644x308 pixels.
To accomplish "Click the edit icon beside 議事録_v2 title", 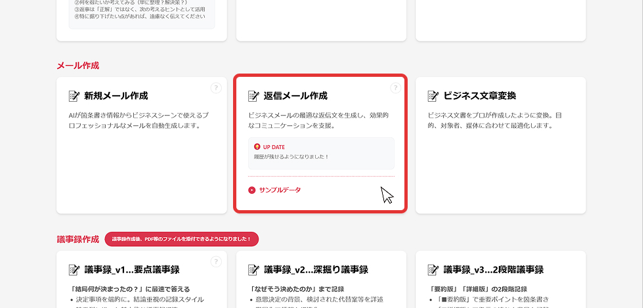I will pos(253,270).
